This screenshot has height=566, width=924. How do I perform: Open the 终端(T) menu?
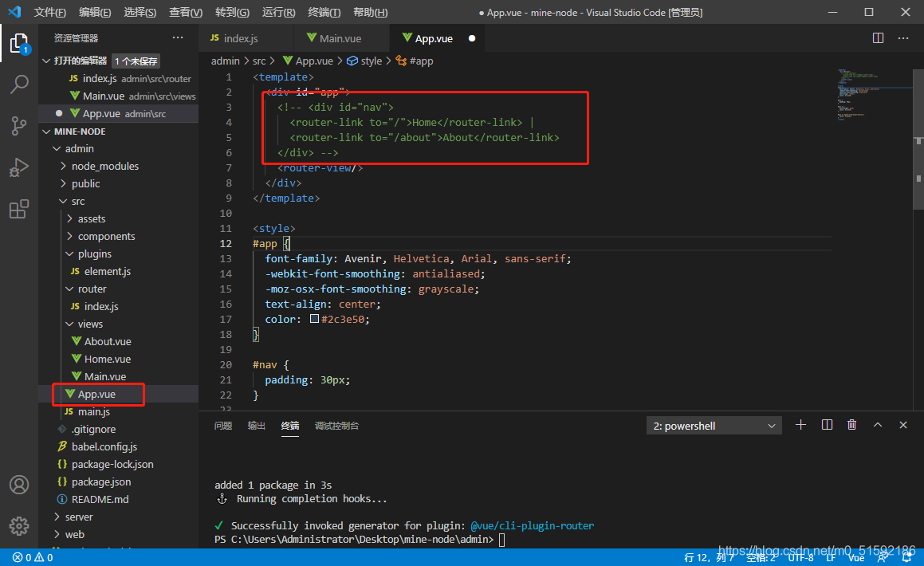324,13
